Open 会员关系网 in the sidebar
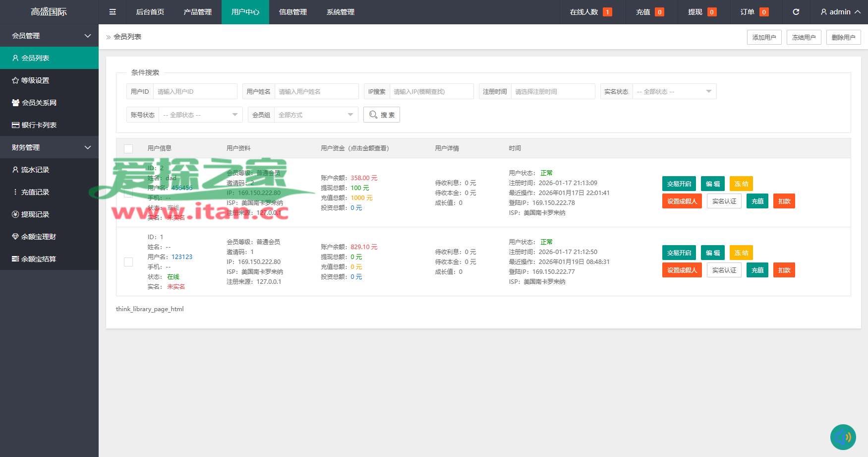This screenshot has width=868, height=457. [x=39, y=103]
